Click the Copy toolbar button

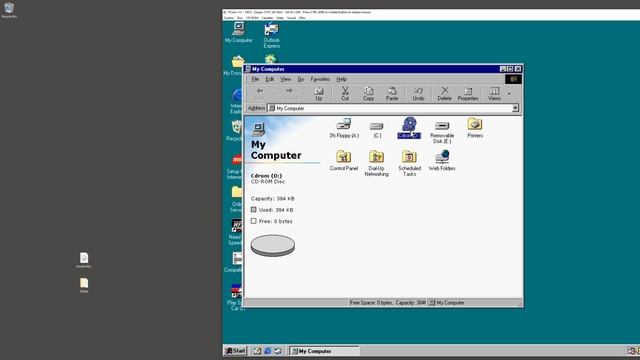[x=369, y=93]
